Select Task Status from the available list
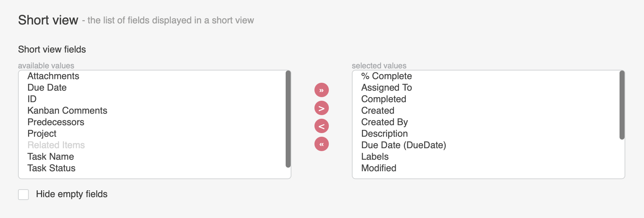The width and height of the screenshot is (644, 218). click(x=51, y=168)
